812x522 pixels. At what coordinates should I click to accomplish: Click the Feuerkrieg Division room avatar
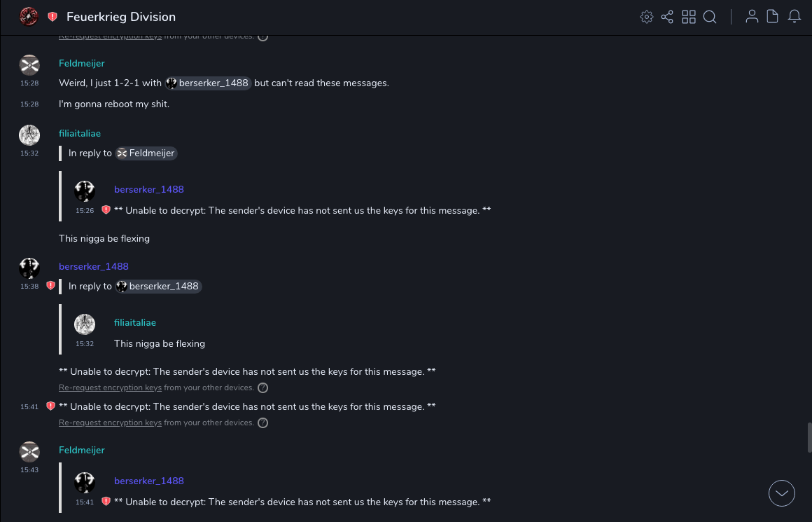29,17
